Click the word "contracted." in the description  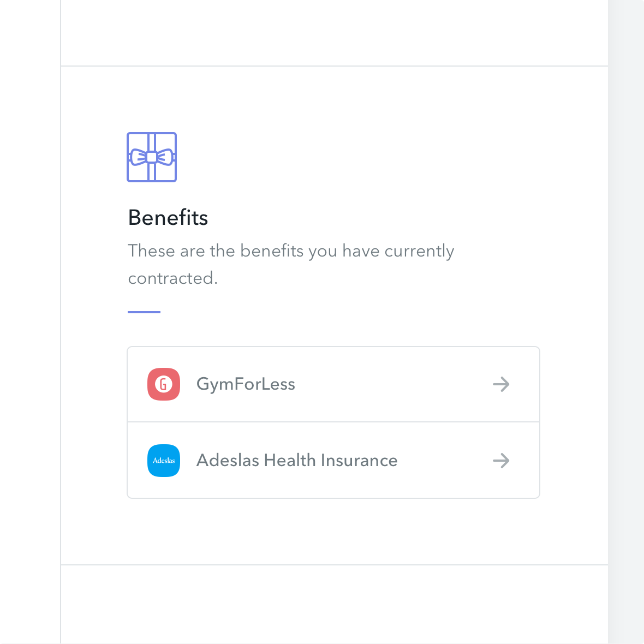click(172, 278)
